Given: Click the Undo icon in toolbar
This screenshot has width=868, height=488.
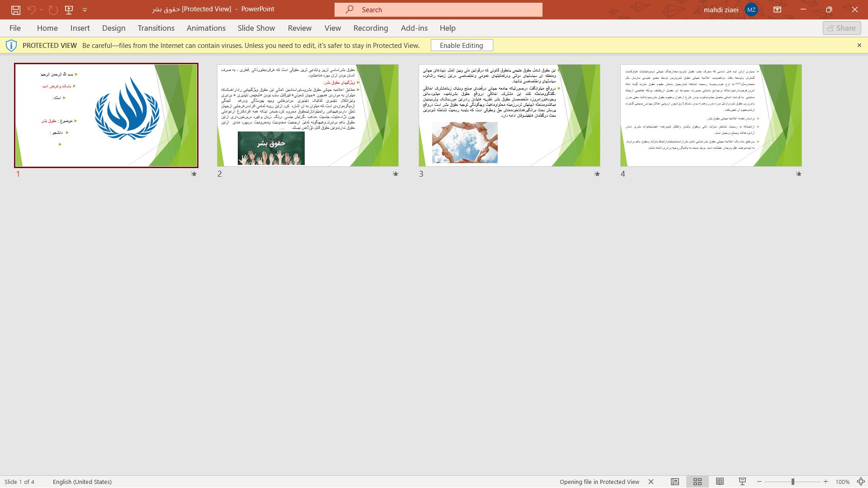Looking at the screenshot, I should point(31,9).
